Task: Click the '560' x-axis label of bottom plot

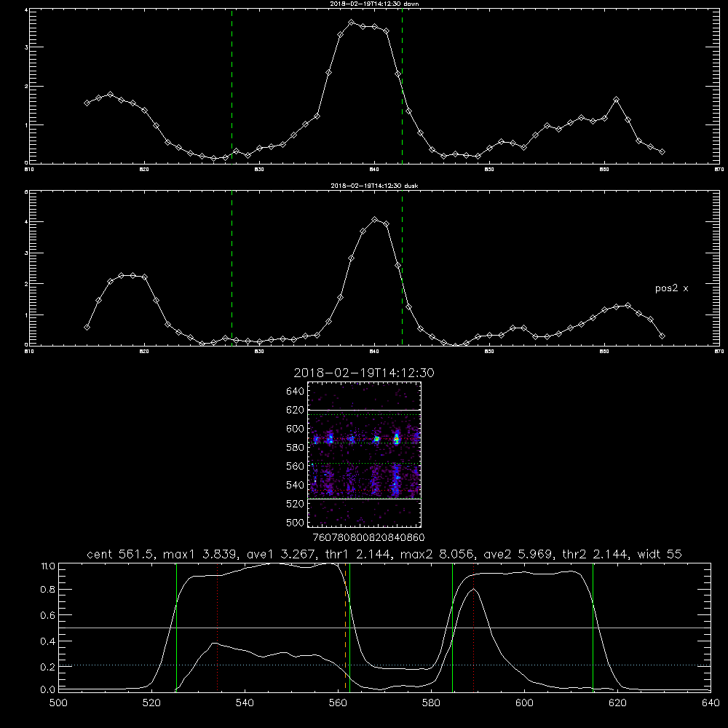Action: pyautogui.click(x=338, y=703)
